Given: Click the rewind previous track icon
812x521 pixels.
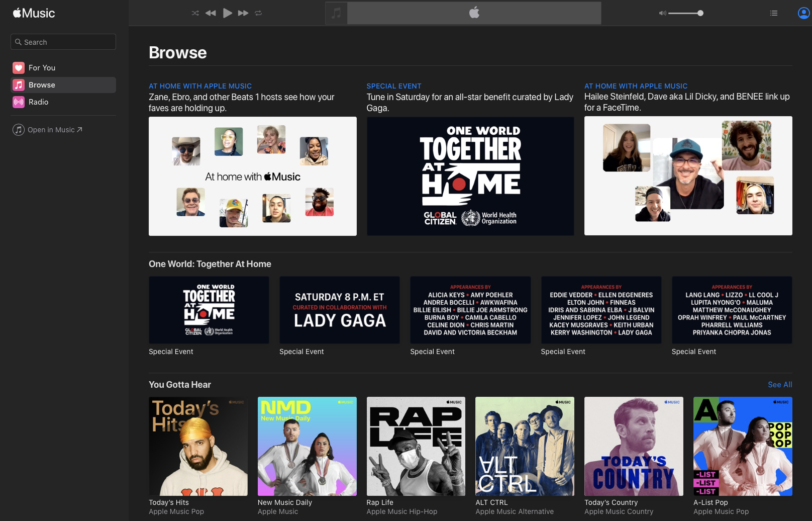Looking at the screenshot, I should (211, 13).
